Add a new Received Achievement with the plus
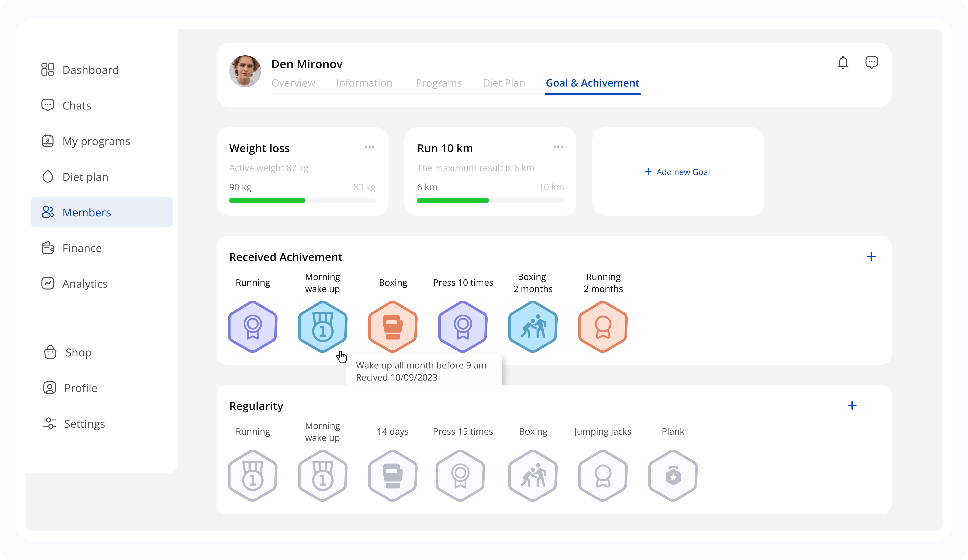The image size is (968, 560). click(x=871, y=256)
